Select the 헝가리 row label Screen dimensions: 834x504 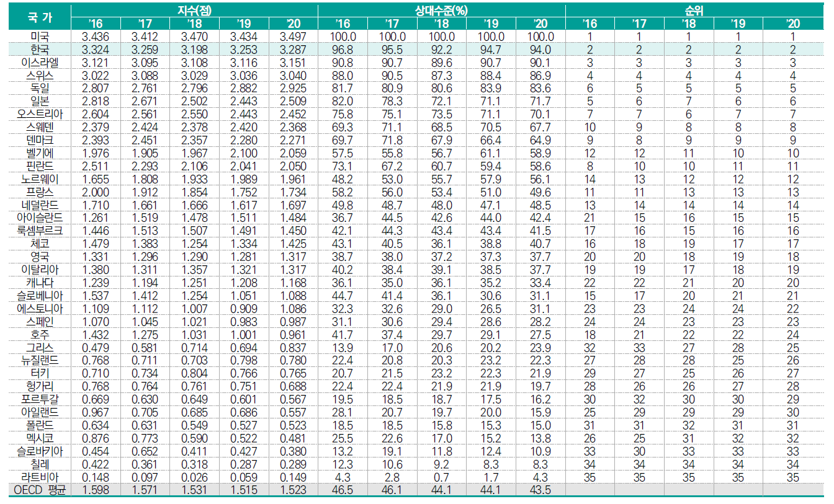point(40,386)
